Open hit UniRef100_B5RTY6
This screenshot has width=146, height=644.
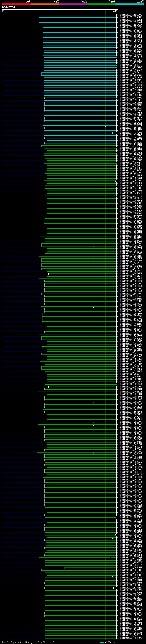tap(131, 474)
